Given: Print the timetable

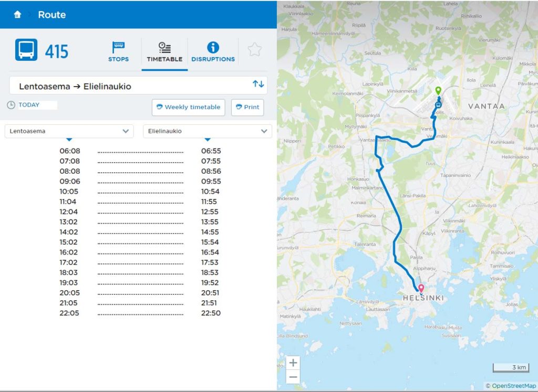Looking at the screenshot, I should click(247, 107).
